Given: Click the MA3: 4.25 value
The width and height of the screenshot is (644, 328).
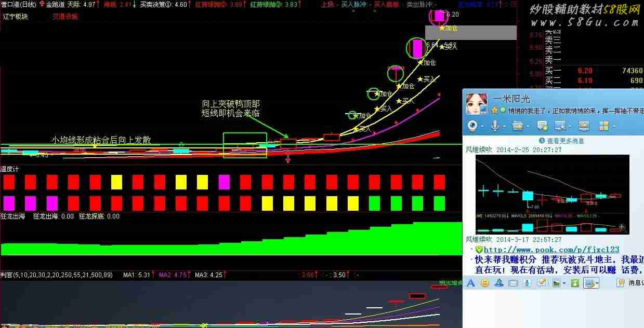Looking at the screenshot, I should pos(208,275).
